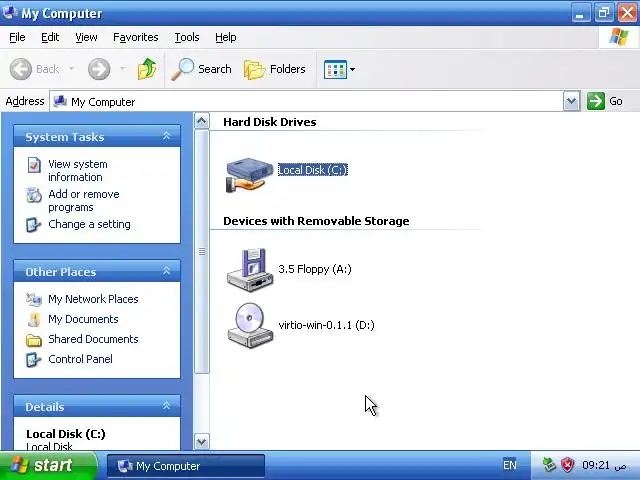
Task: Open the Help menu
Action: (226, 37)
